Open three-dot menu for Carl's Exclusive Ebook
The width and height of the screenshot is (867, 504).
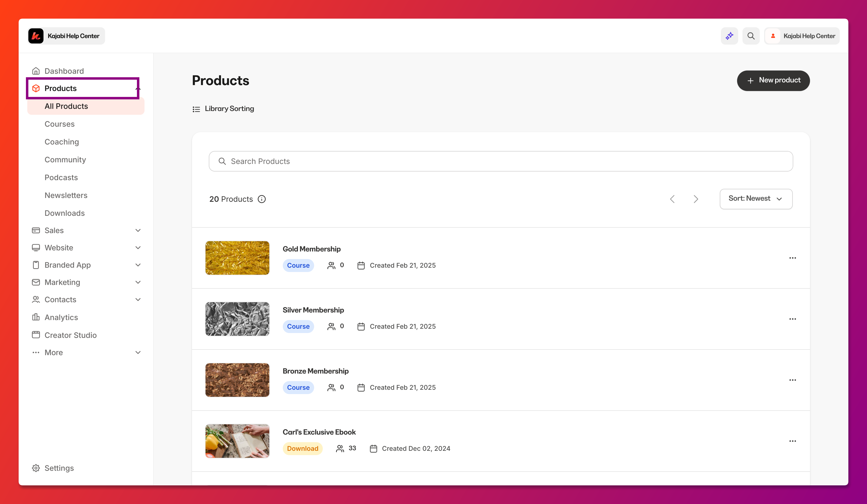click(792, 441)
